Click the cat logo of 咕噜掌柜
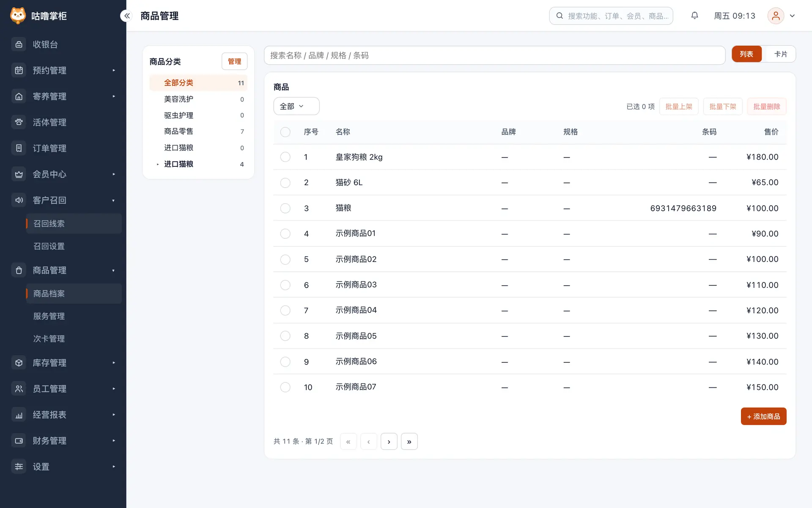812x508 pixels. coord(18,16)
